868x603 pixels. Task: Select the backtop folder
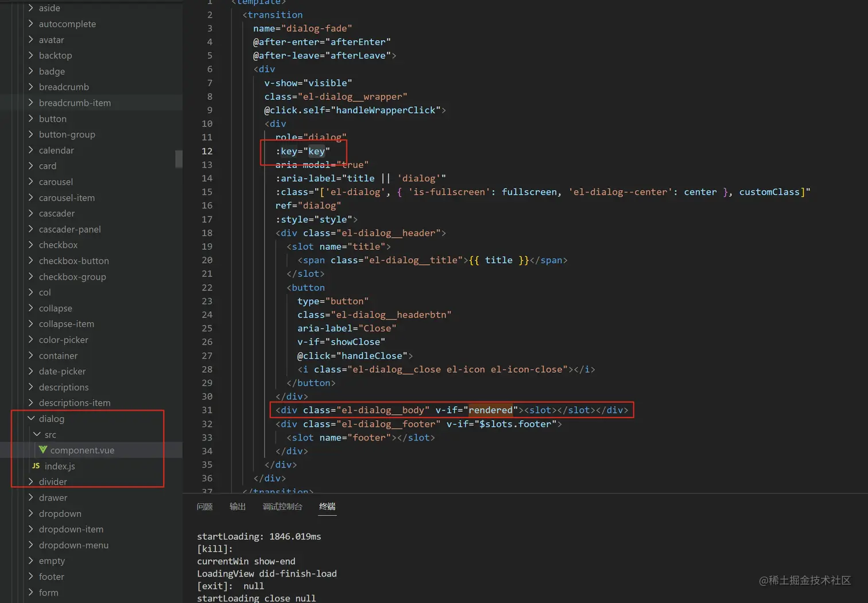pos(55,55)
